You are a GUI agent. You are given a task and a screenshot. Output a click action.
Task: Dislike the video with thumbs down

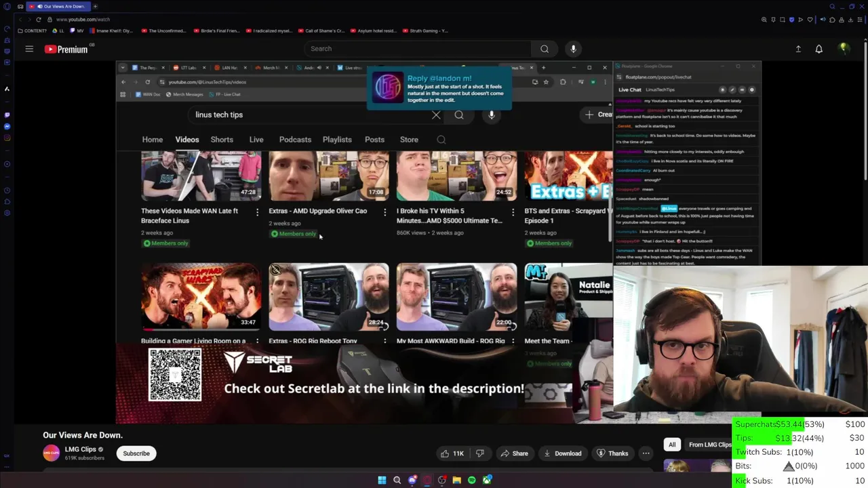479,453
